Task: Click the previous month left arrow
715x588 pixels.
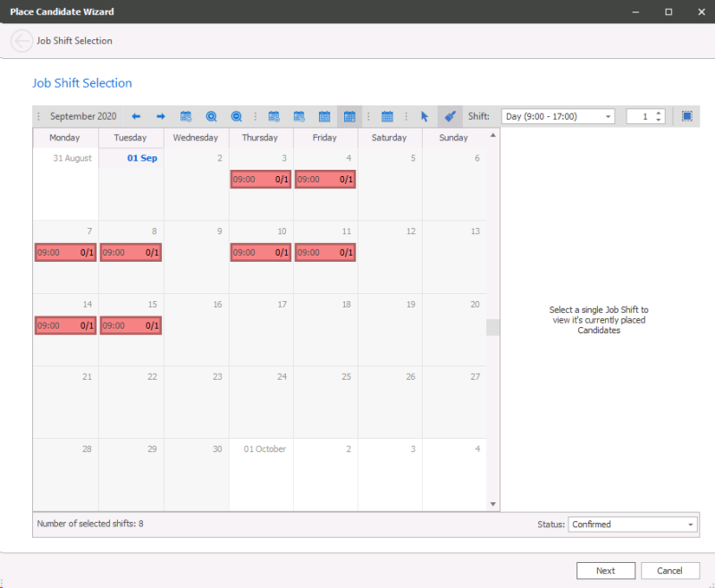Action: 137,116
